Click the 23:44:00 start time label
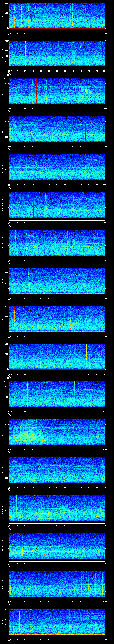Screen dimensions: 114x644 click(9, 525)
